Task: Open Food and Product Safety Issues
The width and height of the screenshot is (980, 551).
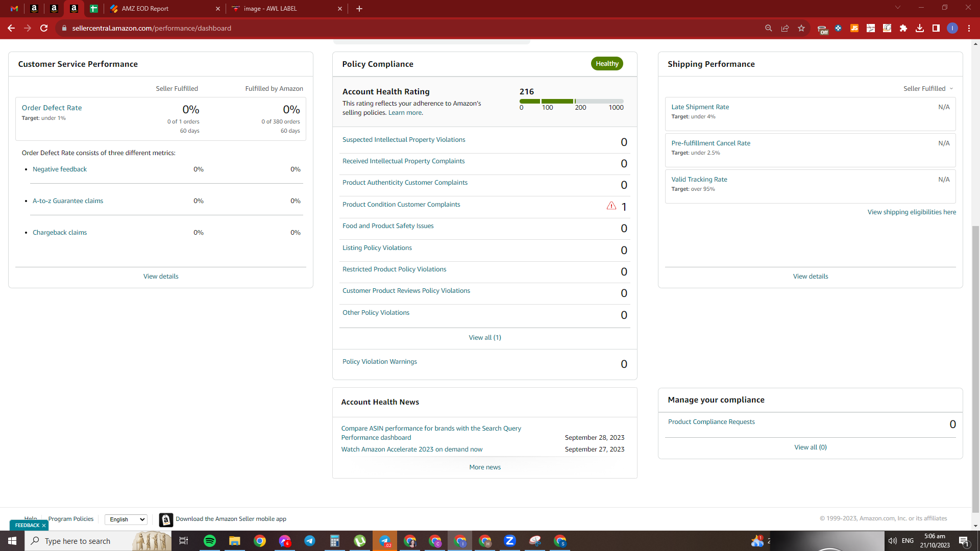Action: pos(388,226)
